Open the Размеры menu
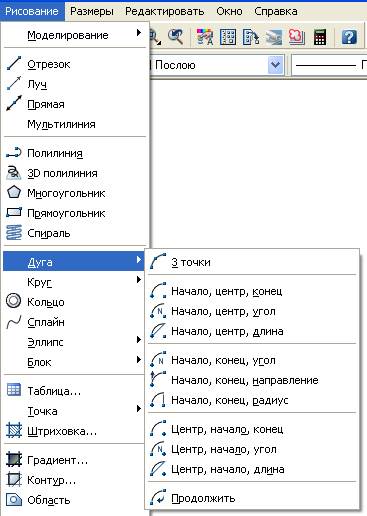This screenshot has height=516, width=367. [x=92, y=11]
